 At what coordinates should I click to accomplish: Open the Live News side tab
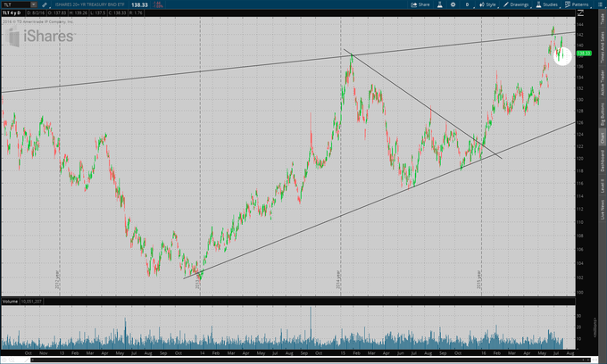(603, 210)
